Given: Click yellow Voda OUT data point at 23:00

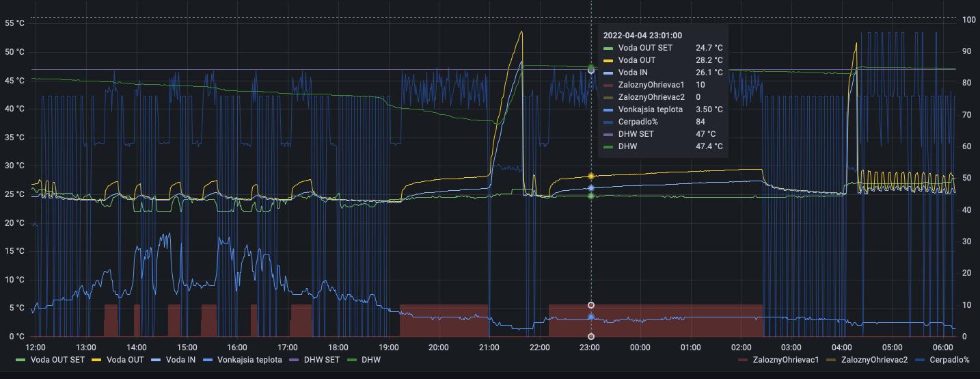Looking at the screenshot, I should click(591, 177).
